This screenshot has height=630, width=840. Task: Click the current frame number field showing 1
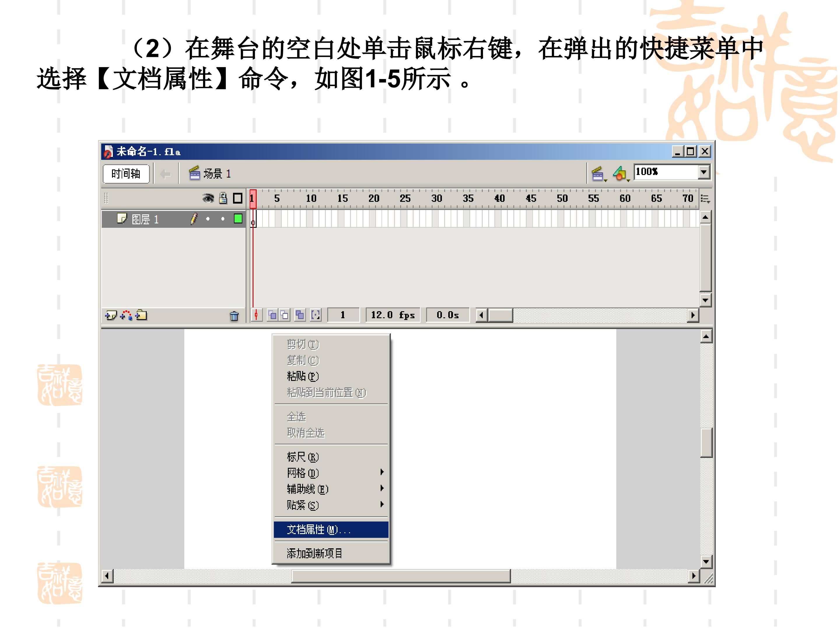point(343,315)
